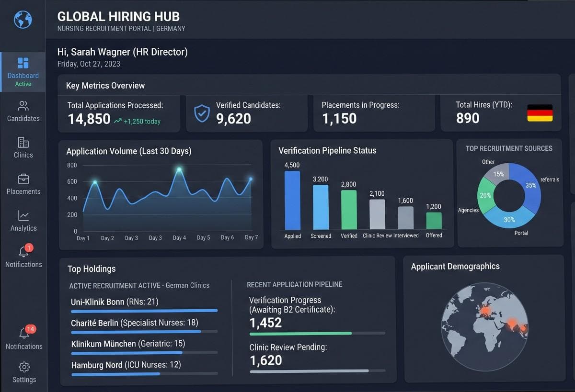This screenshot has height=392, width=575.
Task: Open Notifications bell with 1 badge
Action: pyautogui.click(x=24, y=251)
